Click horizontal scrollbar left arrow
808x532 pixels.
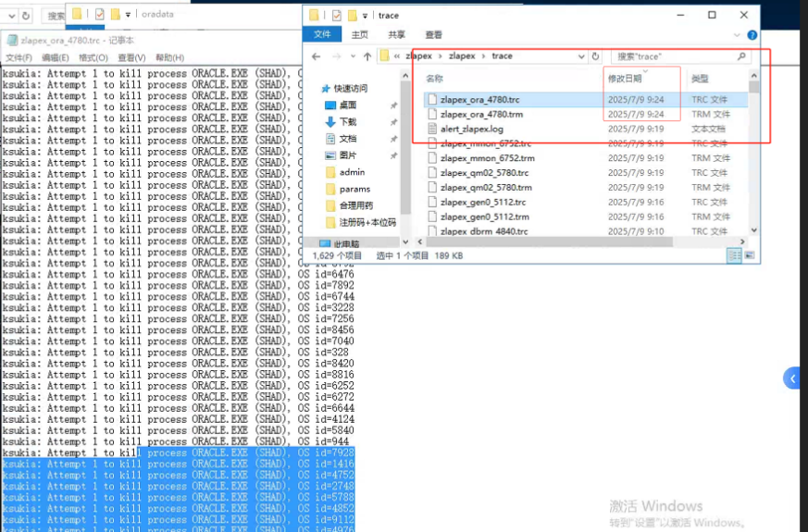coord(420,241)
